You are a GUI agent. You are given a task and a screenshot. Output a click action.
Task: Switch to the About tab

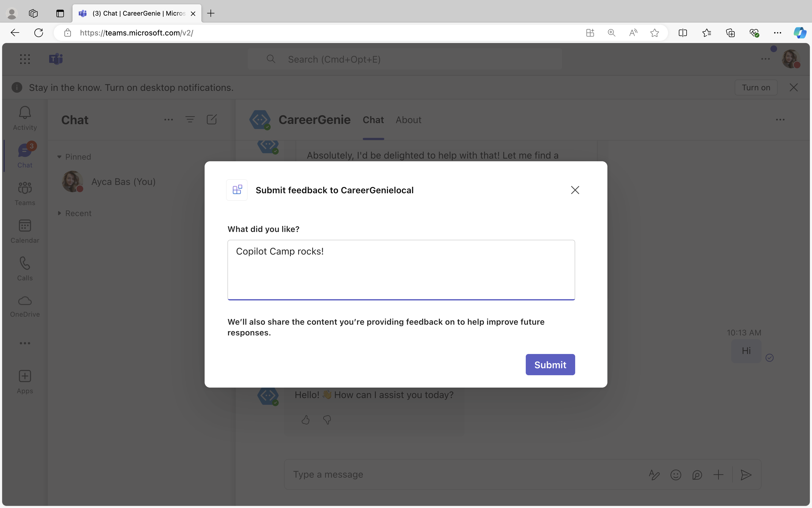[x=408, y=120]
